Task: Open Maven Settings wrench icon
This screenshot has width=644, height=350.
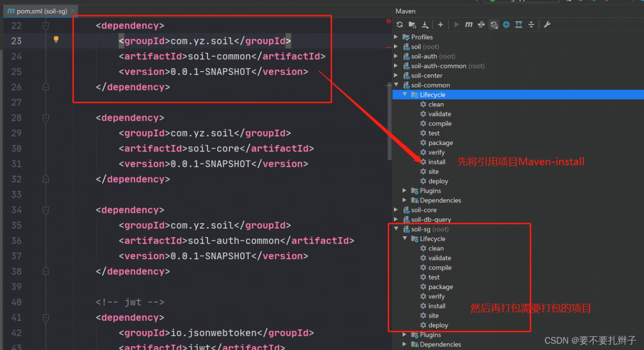Action: pos(547,25)
